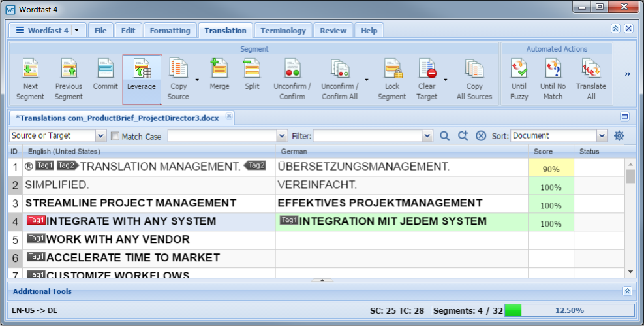Image resolution: width=644 pixels, height=326 pixels.
Task: Click the search text input field
Action: point(222,136)
